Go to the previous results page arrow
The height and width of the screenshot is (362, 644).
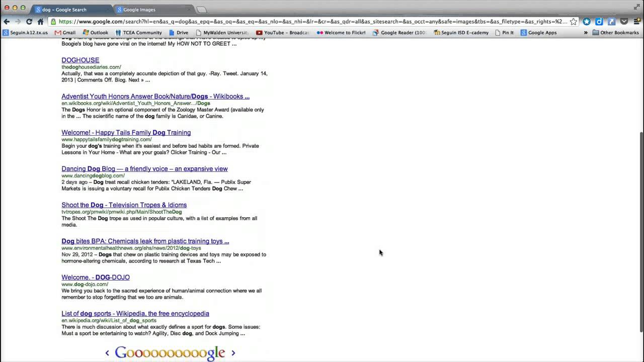coord(107,353)
